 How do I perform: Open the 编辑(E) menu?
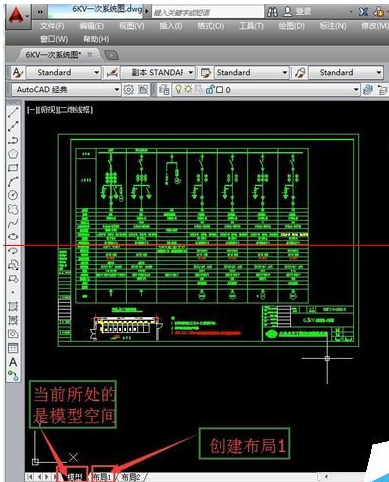coord(92,26)
